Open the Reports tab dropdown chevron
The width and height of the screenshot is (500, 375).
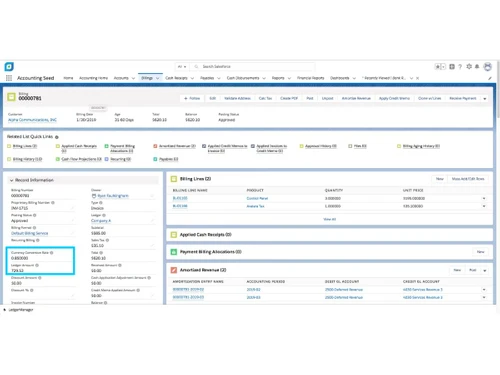[289, 78]
